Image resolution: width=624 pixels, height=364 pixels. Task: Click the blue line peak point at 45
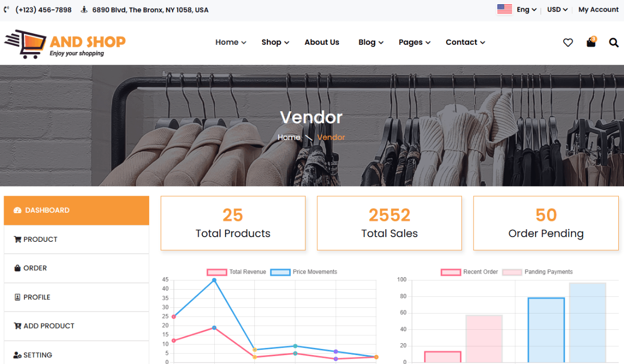coord(214,280)
